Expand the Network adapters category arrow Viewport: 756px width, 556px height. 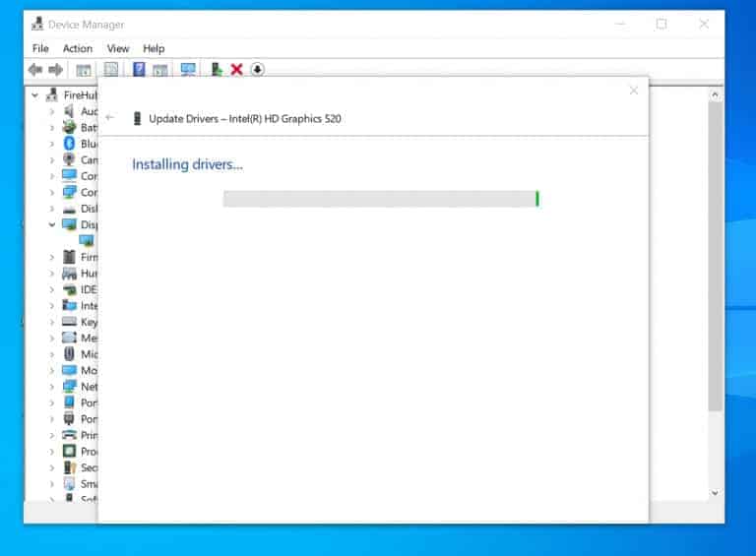52,387
